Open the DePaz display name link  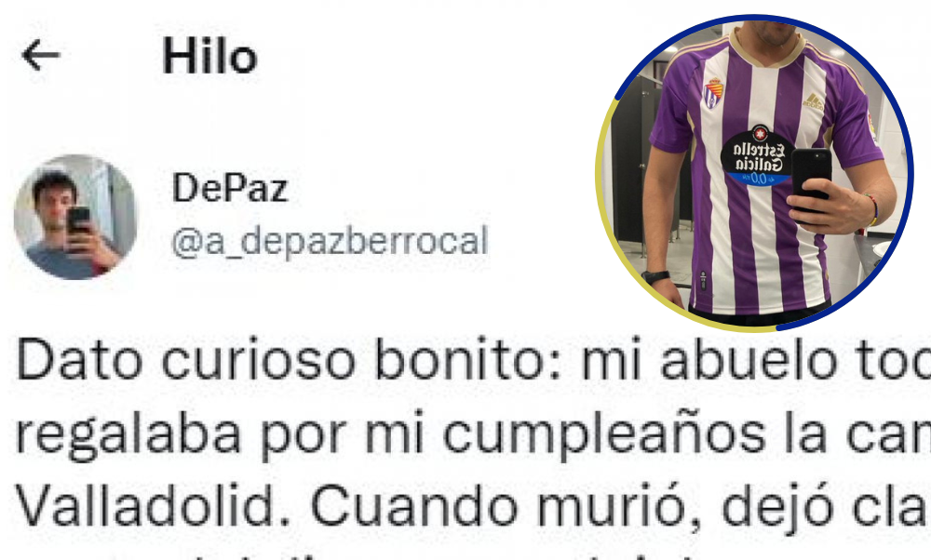[230, 188]
